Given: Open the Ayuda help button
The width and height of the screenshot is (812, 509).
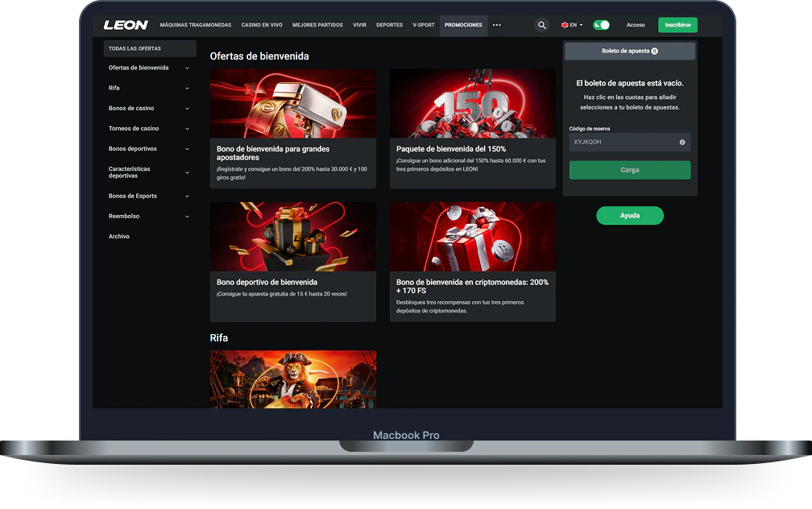Looking at the screenshot, I should point(630,215).
